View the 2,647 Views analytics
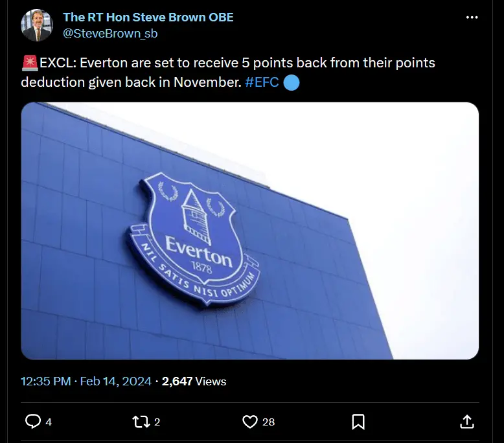The width and height of the screenshot is (504, 443). point(194,381)
